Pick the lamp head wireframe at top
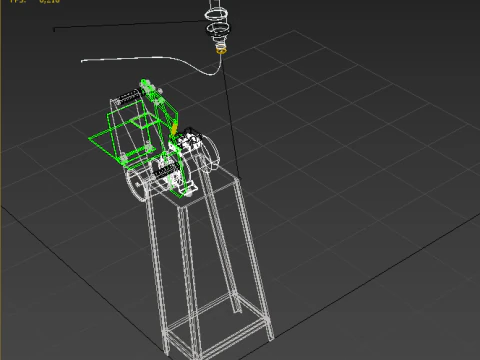 [x=217, y=24]
